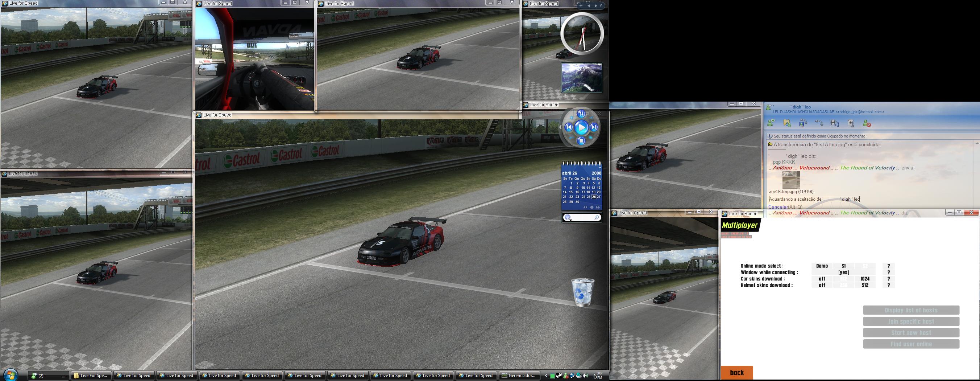Open help for Window while connecting

[x=889, y=273]
